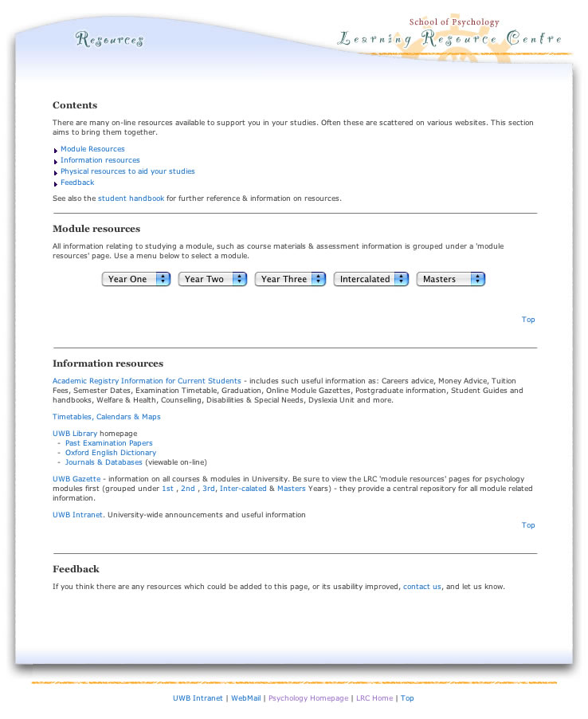Open Academic Registry Information for Current Students
This screenshot has height=719, width=588.
147,381
